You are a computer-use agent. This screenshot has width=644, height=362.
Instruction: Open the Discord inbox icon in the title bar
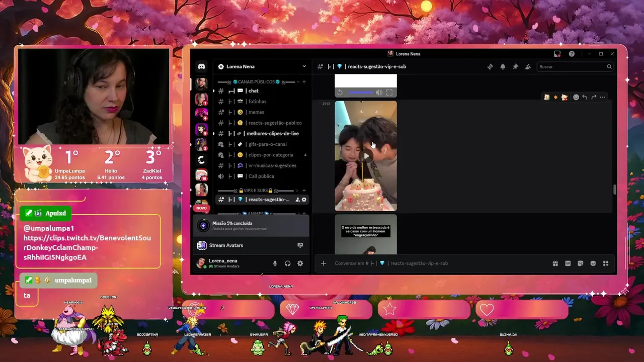(557, 54)
